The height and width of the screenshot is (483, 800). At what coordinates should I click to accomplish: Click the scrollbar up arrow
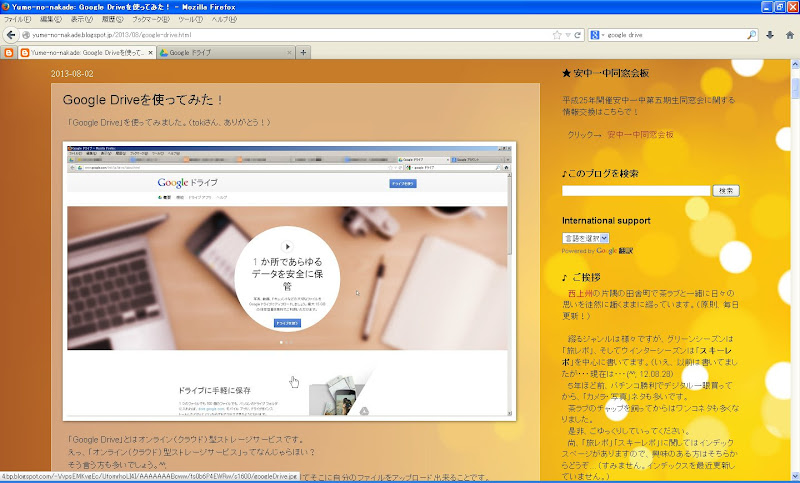tap(795, 64)
